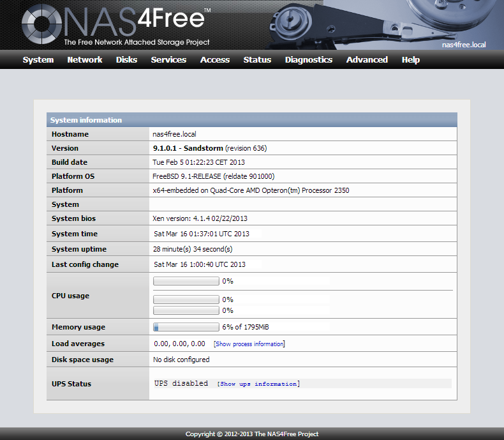Click FreeBSD 9.1-RELEASE platform OS value
The image size is (504, 440).
point(214,176)
